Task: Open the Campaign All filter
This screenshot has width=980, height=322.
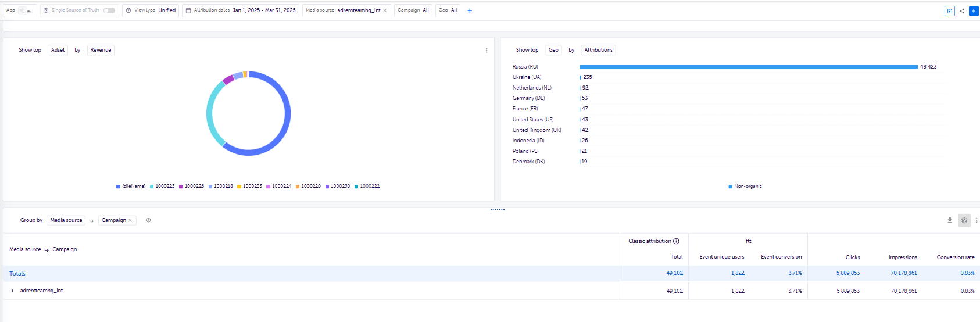Action: pos(413,10)
